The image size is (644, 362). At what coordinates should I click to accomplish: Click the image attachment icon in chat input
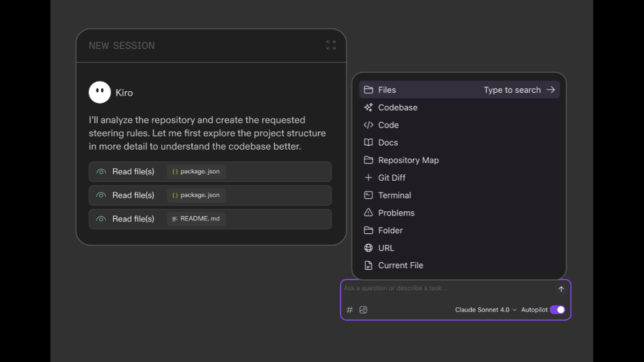pos(363,310)
